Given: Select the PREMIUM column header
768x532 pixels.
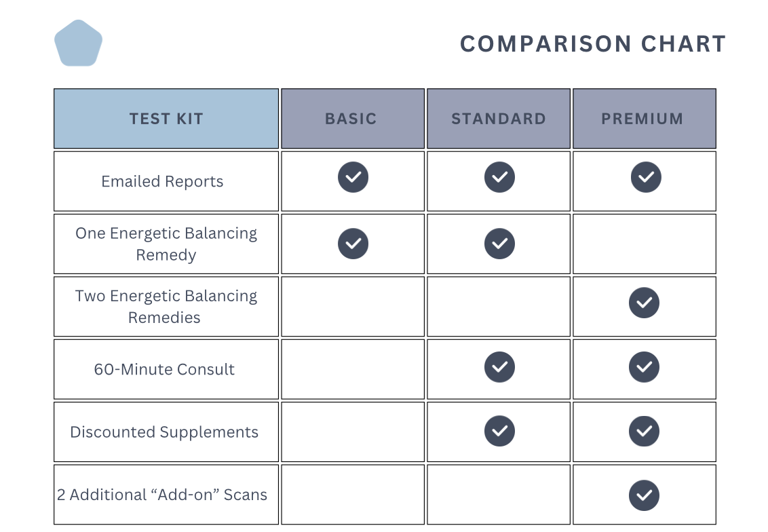Looking at the screenshot, I should (x=642, y=119).
